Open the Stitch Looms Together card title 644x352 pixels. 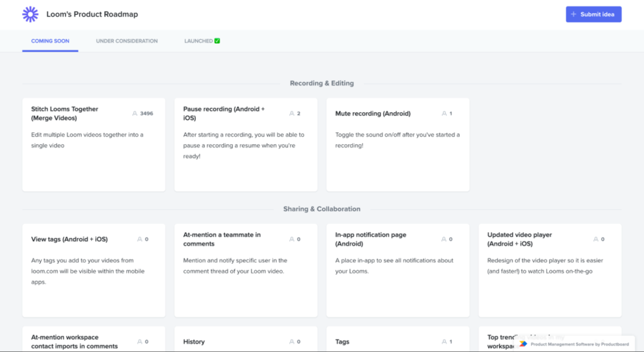click(64, 113)
